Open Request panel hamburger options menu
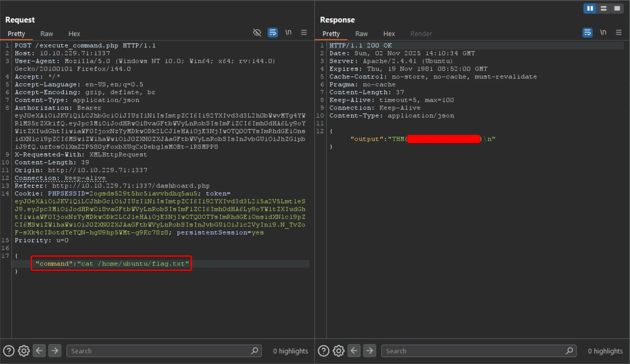 (x=304, y=33)
